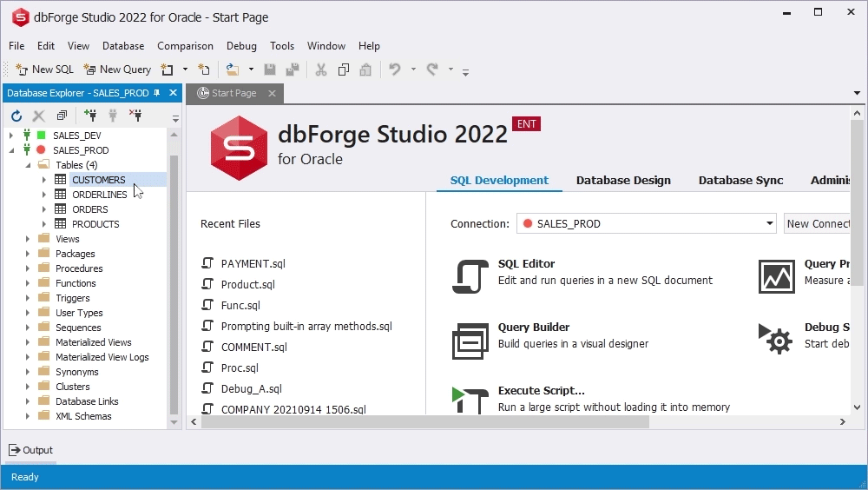Click the Debug gear icon
This screenshot has width=868, height=490.
coord(775,339)
